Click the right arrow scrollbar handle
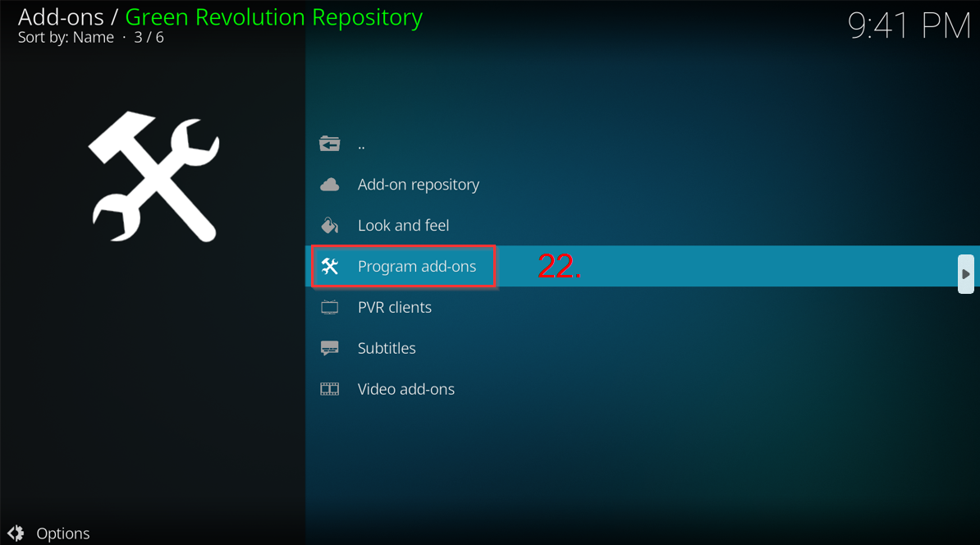The height and width of the screenshot is (545, 980). pyautogui.click(x=965, y=274)
